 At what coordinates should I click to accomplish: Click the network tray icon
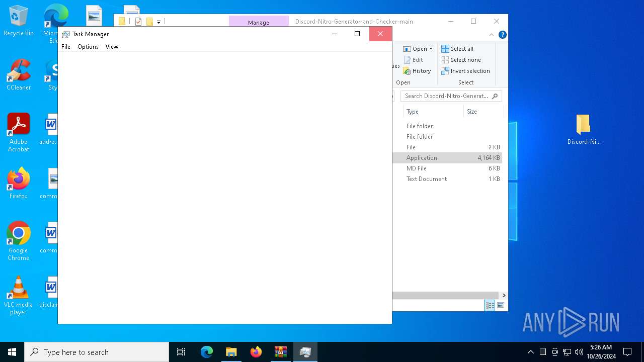tap(567, 352)
